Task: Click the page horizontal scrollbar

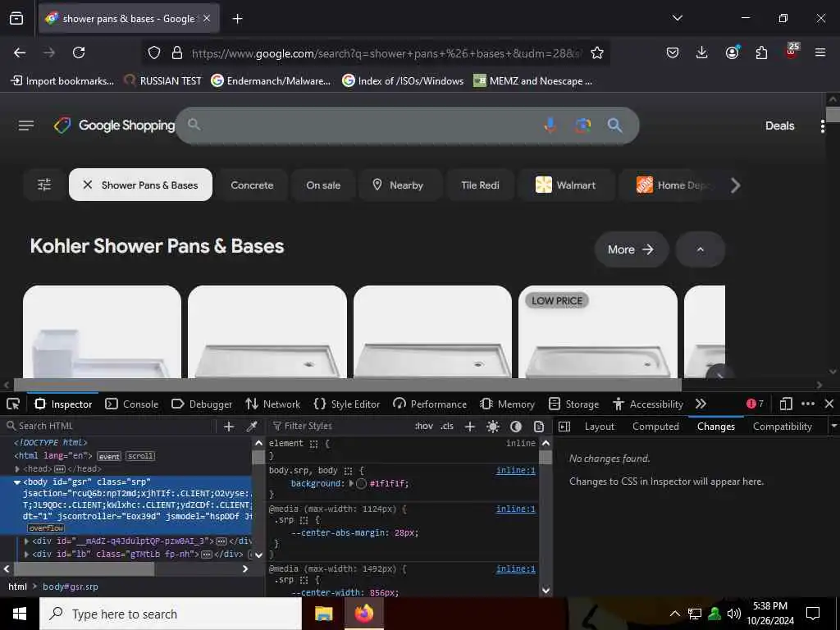Action: pos(348,385)
